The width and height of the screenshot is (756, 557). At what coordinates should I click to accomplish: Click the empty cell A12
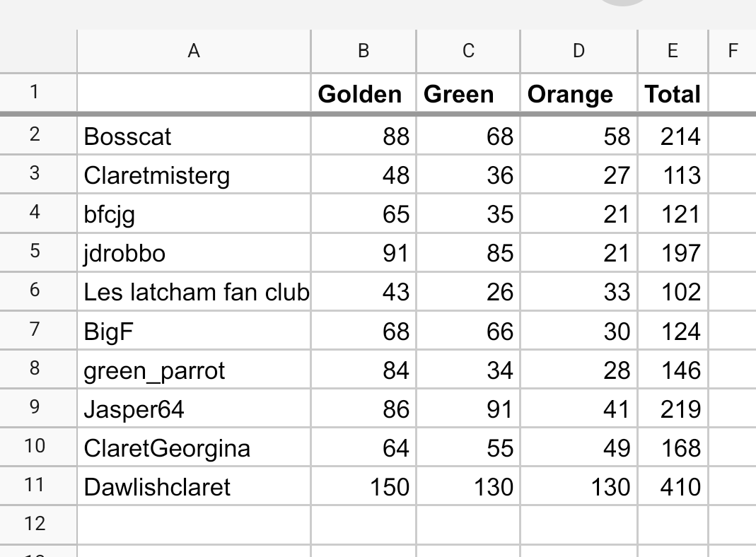coord(194,525)
